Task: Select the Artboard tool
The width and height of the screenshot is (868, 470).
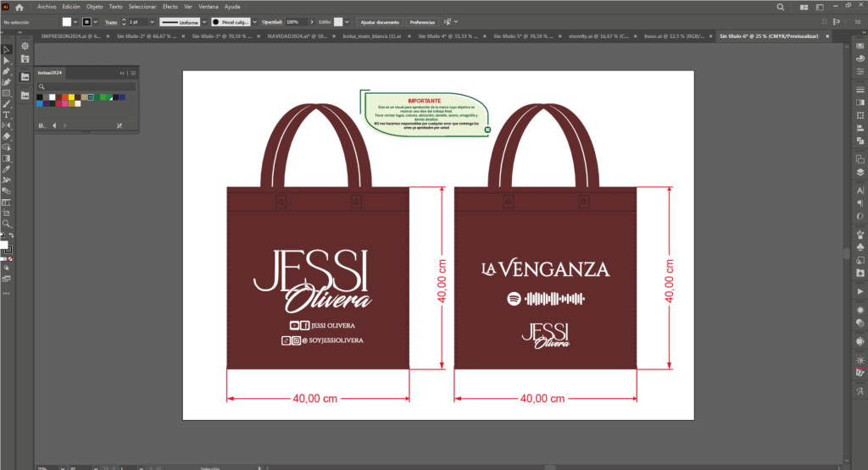Action: (7, 213)
